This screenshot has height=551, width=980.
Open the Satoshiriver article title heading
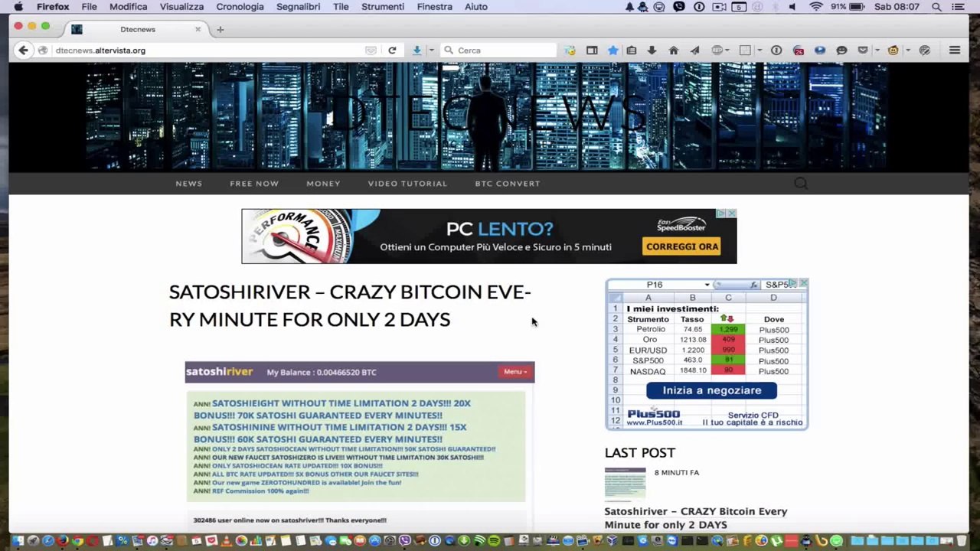[350, 305]
